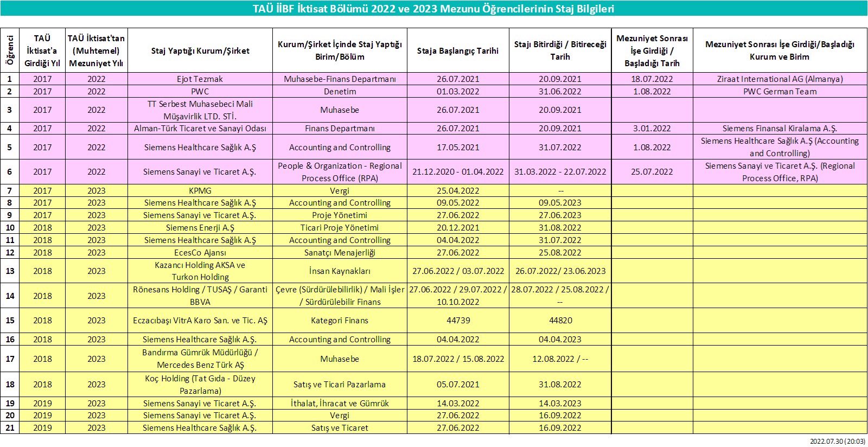868x447 pixels.
Task: Click the '2022.07.30 (20:03)' timestamp
Action: pyautogui.click(x=838, y=442)
